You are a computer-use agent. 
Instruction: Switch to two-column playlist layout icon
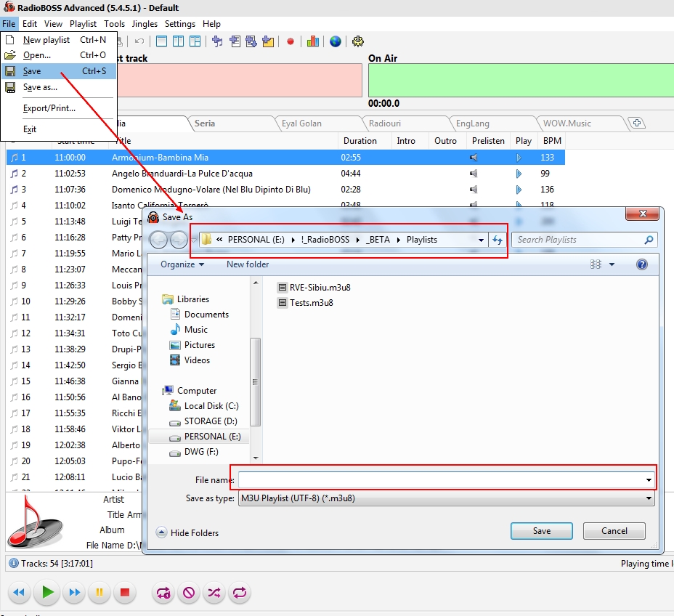pos(178,41)
